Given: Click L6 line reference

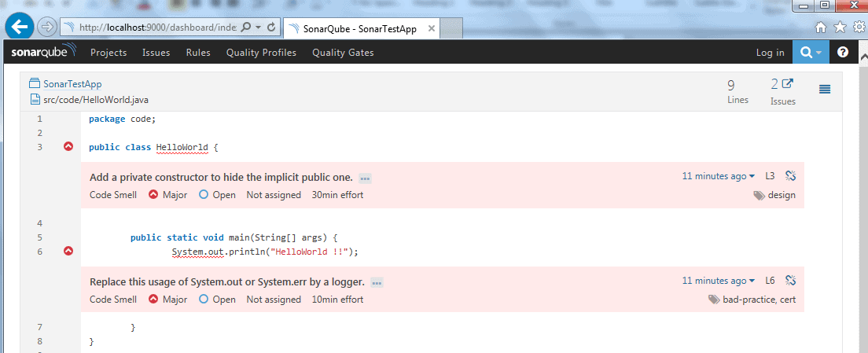Looking at the screenshot, I should coord(770,281).
